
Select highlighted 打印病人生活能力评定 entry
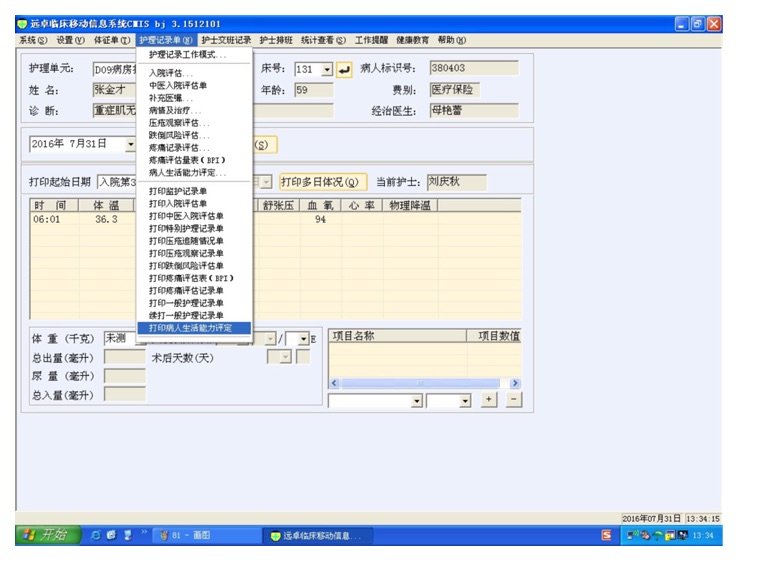tap(194, 328)
